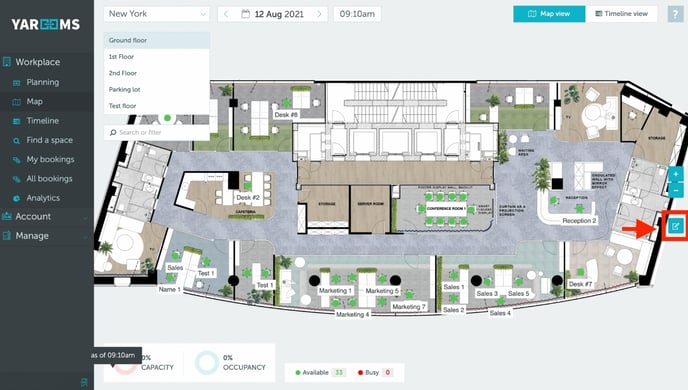Collapse sidebar icon at bottom

click(84, 382)
